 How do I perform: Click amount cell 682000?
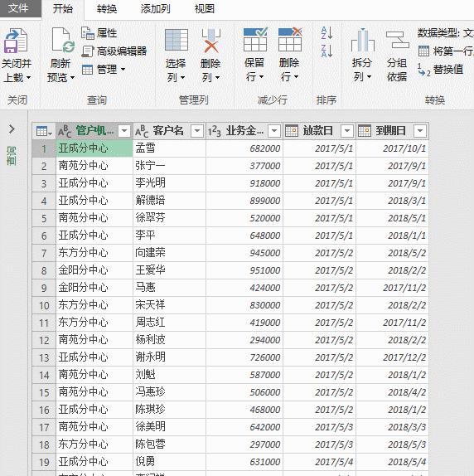pyautogui.click(x=244, y=148)
